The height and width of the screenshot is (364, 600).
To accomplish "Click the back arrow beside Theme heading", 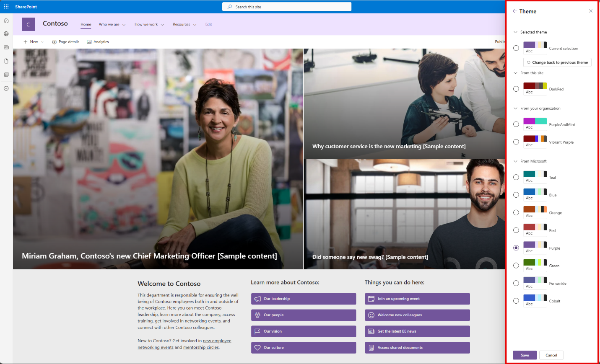I will click(x=514, y=11).
